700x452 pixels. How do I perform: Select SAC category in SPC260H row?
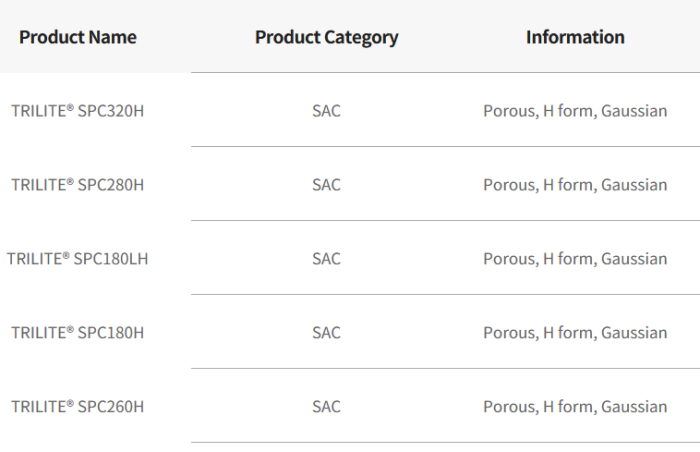pos(326,407)
